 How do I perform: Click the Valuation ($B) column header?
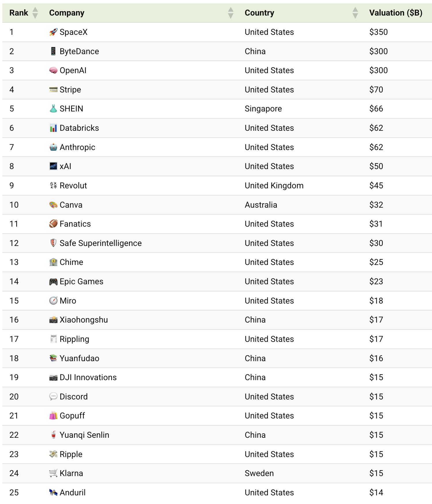click(x=395, y=13)
